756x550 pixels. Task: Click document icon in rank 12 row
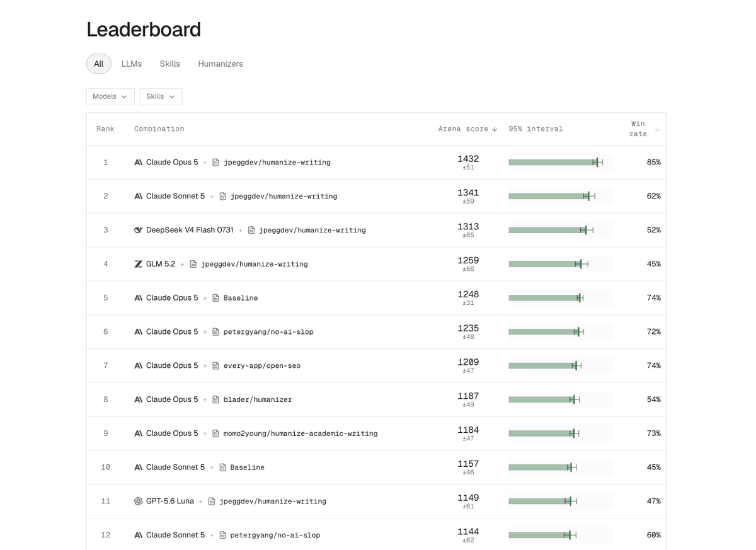pyautogui.click(x=222, y=535)
